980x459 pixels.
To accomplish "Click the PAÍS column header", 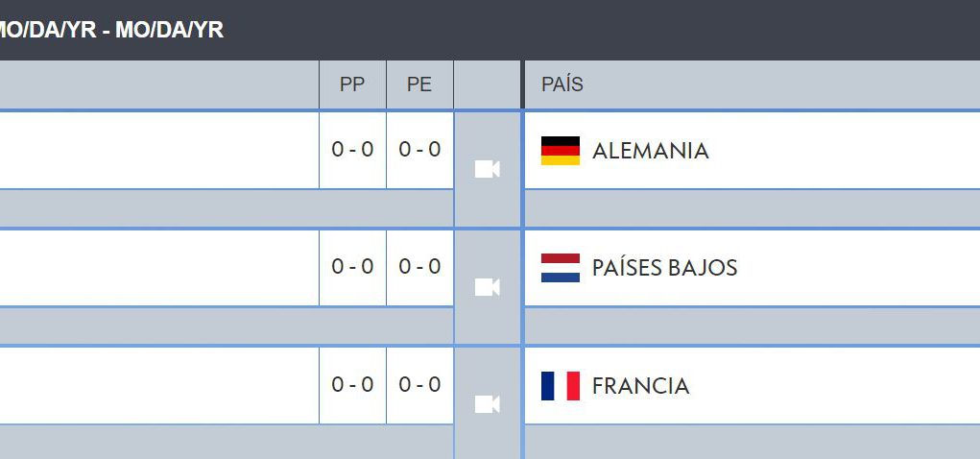I will pyautogui.click(x=562, y=85).
